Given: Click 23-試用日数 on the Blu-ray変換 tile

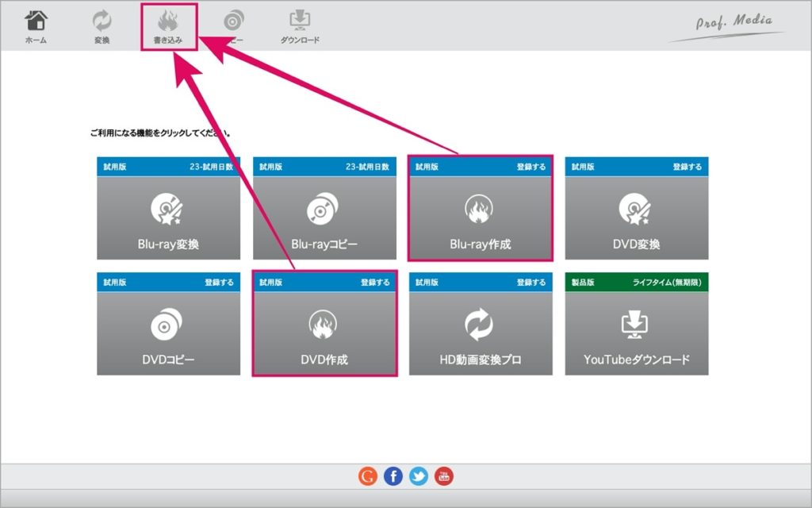Looking at the screenshot, I should tap(211, 167).
